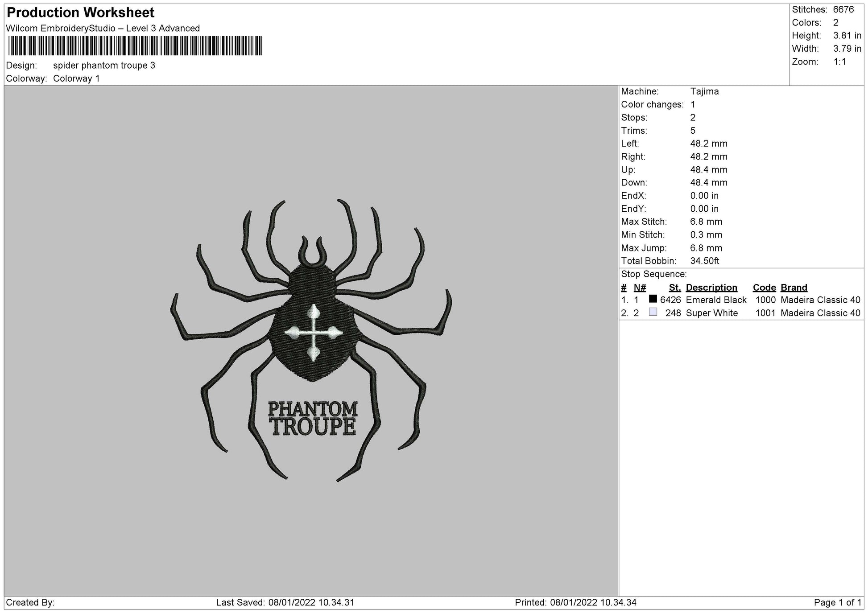The image size is (868, 613).
Task: Click the 'Super White' description cell
Action: coord(712,313)
